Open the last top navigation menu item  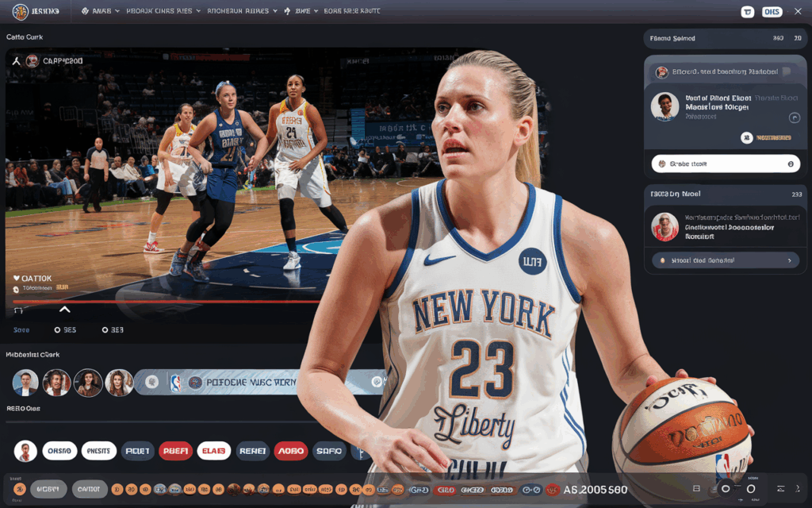(x=352, y=11)
